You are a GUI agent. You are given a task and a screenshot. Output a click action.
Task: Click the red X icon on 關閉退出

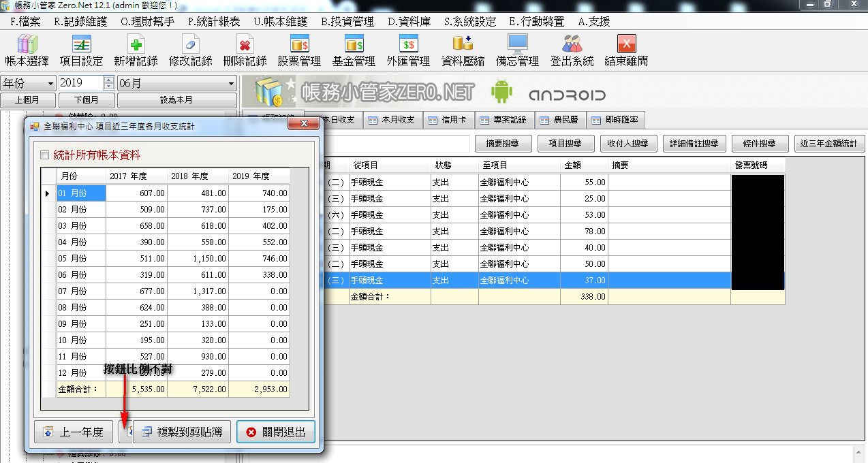click(x=251, y=432)
